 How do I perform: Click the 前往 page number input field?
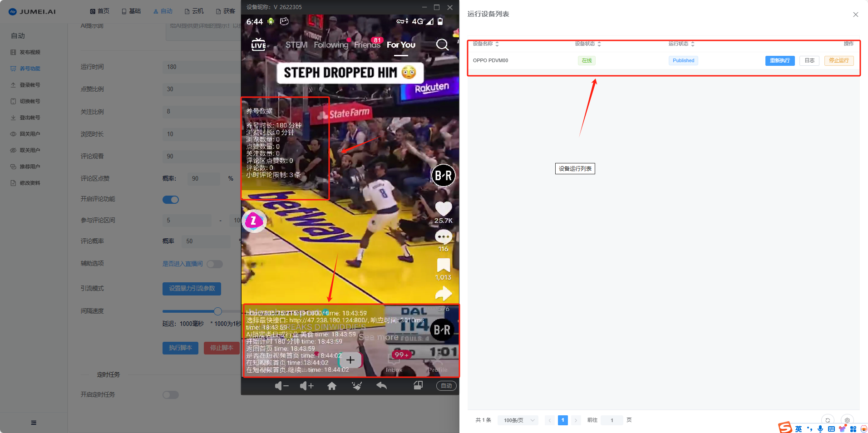click(612, 420)
